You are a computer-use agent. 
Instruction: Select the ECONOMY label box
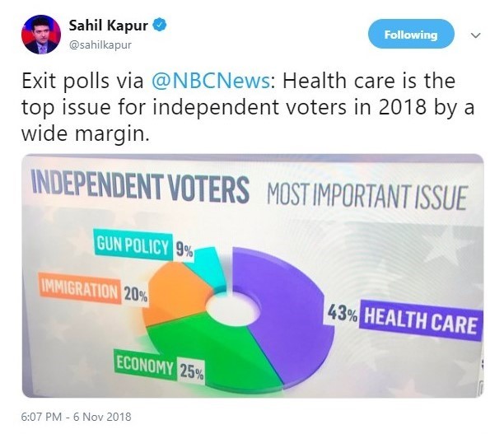coord(145,365)
